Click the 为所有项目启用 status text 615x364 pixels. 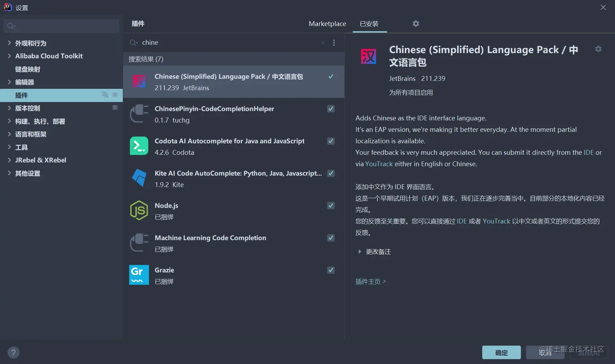pyautogui.click(x=411, y=93)
